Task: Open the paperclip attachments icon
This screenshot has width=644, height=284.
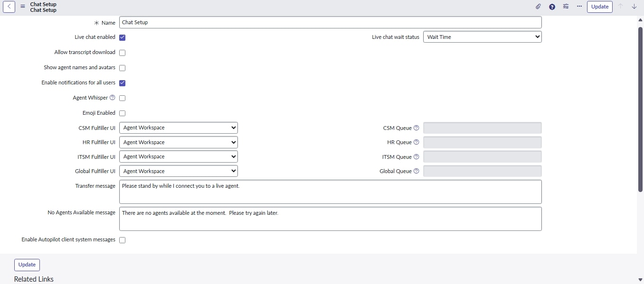Action: 538,7
